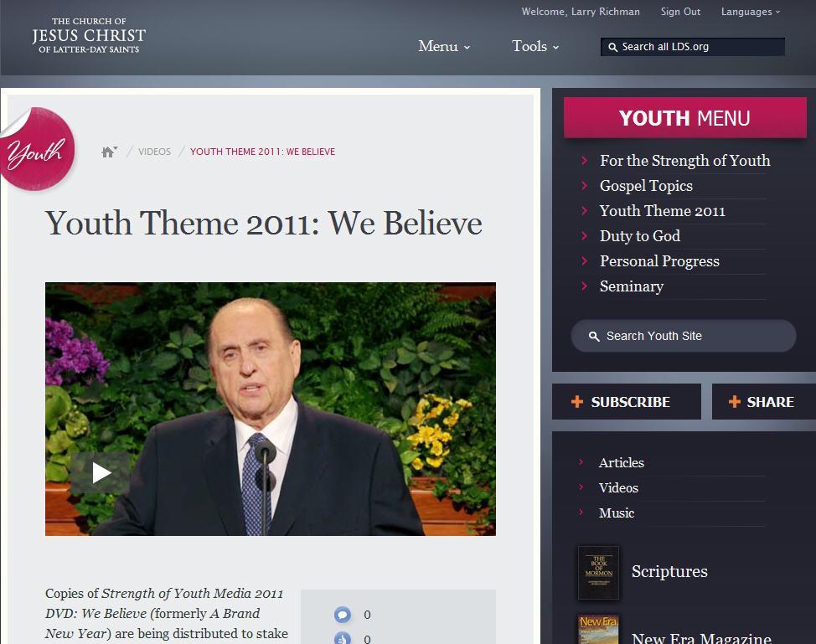The height and width of the screenshot is (644, 816).
Task: Select For the Strength of Youth
Action: pyautogui.click(x=684, y=161)
